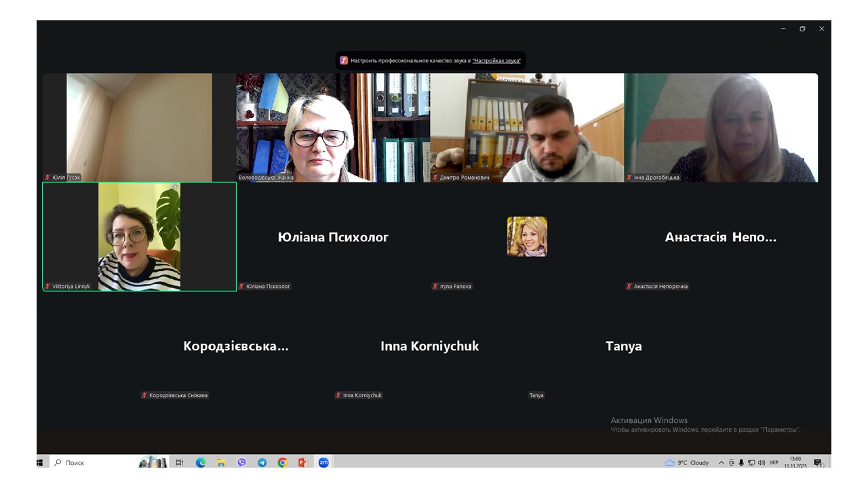Open the notification action center
This screenshot has height=488, width=868.
point(818,463)
